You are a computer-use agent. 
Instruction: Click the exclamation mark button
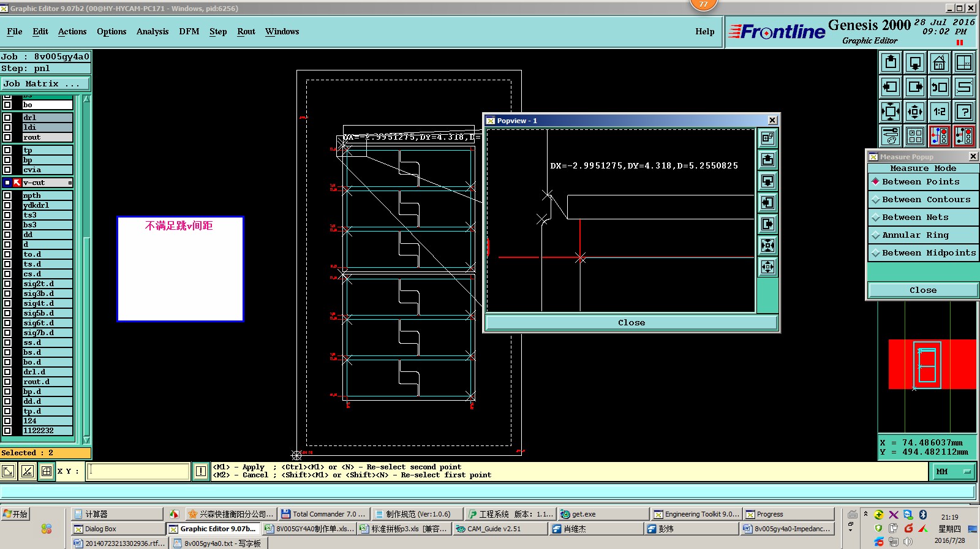[x=201, y=471]
